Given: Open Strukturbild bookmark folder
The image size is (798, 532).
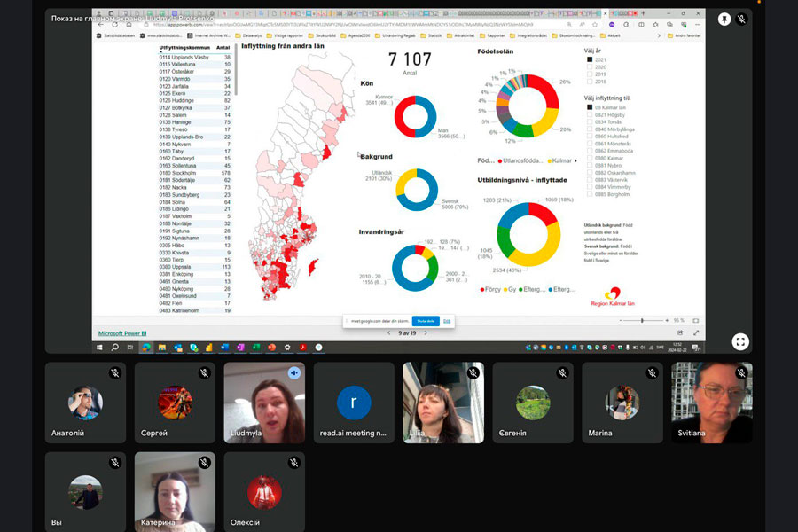Looking at the screenshot, I should tap(322, 35).
